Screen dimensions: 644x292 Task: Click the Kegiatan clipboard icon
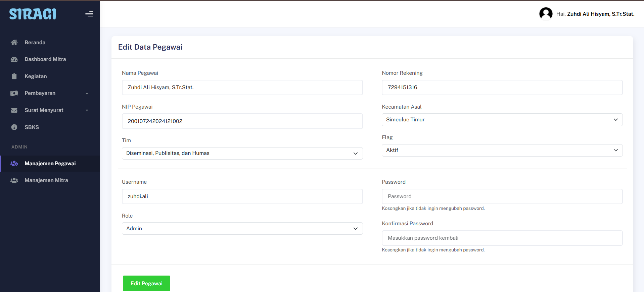(14, 76)
